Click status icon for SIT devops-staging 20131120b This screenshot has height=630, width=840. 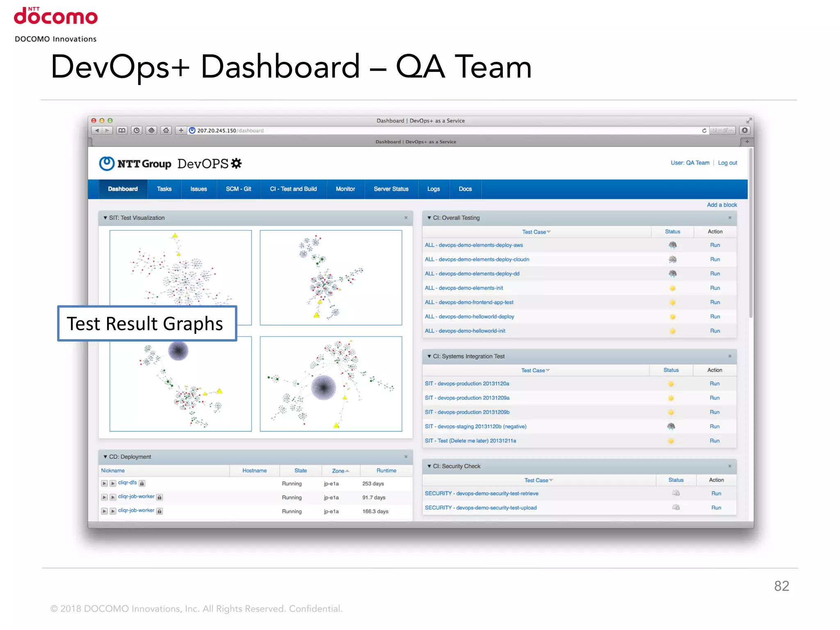(671, 427)
